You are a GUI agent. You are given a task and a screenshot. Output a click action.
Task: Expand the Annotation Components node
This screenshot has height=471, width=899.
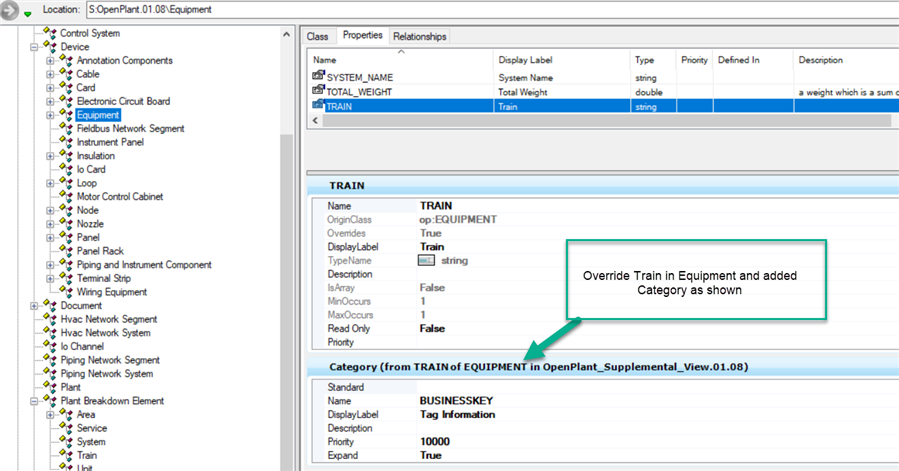[50, 61]
